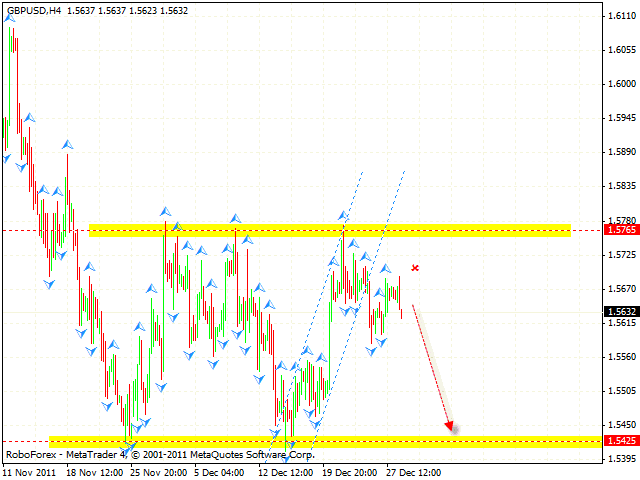The height and width of the screenshot is (480, 640).
Task: Click the black 1.5632 current price tag
Action: (x=622, y=312)
